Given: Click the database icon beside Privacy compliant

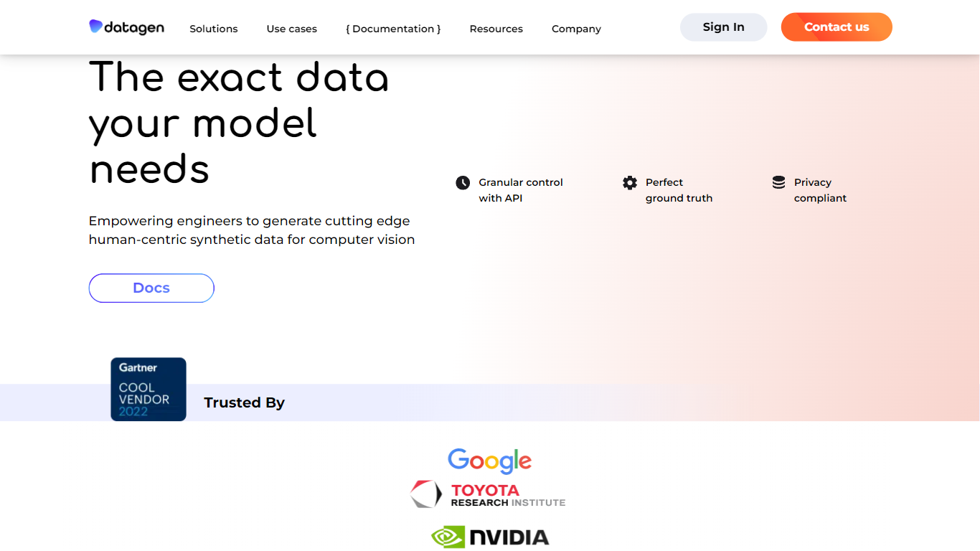Looking at the screenshot, I should [778, 183].
